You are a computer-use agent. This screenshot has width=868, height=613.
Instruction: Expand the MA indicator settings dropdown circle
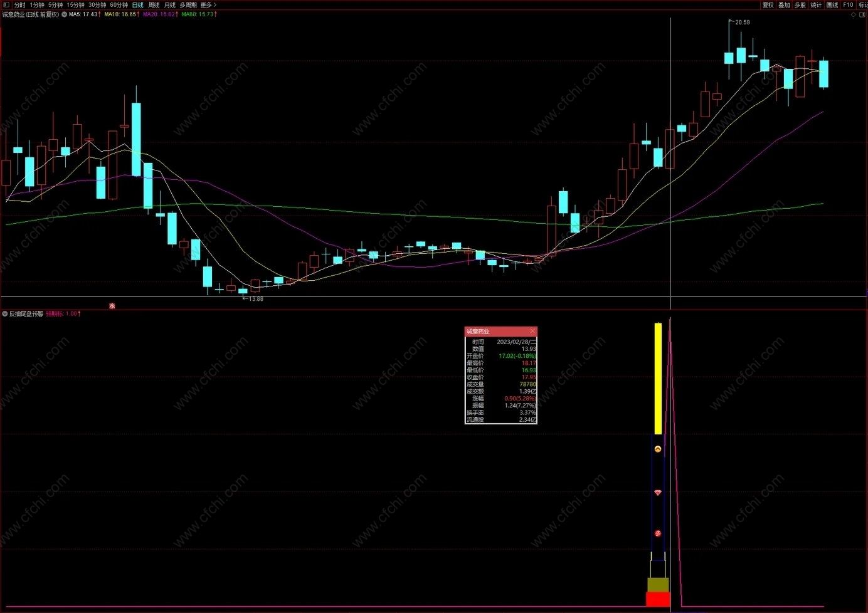(64, 14)
